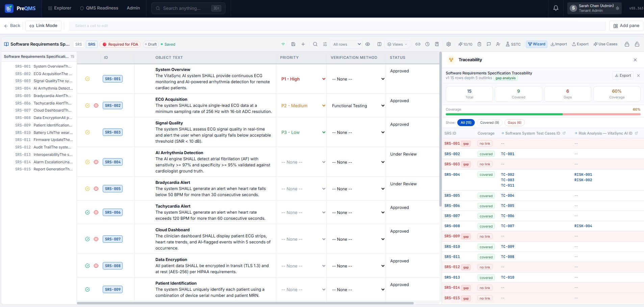Show Covered (9) filter
Viewport: 644px width, 307px height.
tap(489, 123)
